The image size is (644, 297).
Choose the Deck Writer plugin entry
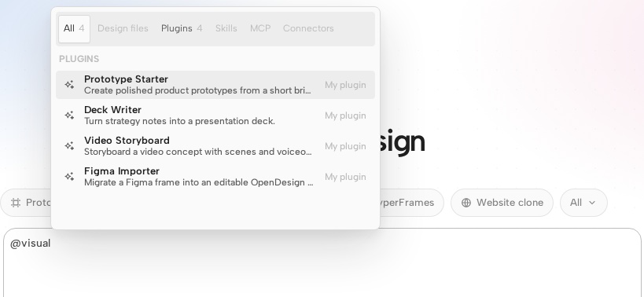pos(215,115)
